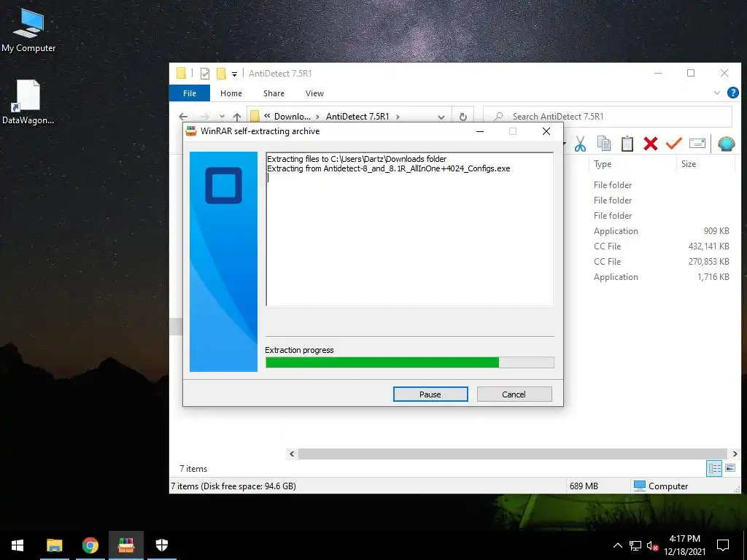Open the Home ribbon tab

[x=231, y=93]
